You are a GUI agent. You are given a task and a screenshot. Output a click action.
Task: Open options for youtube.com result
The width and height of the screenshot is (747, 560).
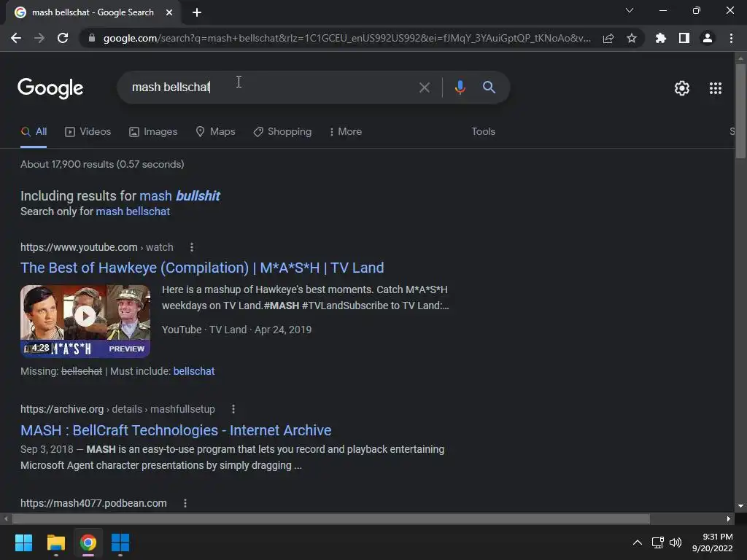click(x=192, y=247)
